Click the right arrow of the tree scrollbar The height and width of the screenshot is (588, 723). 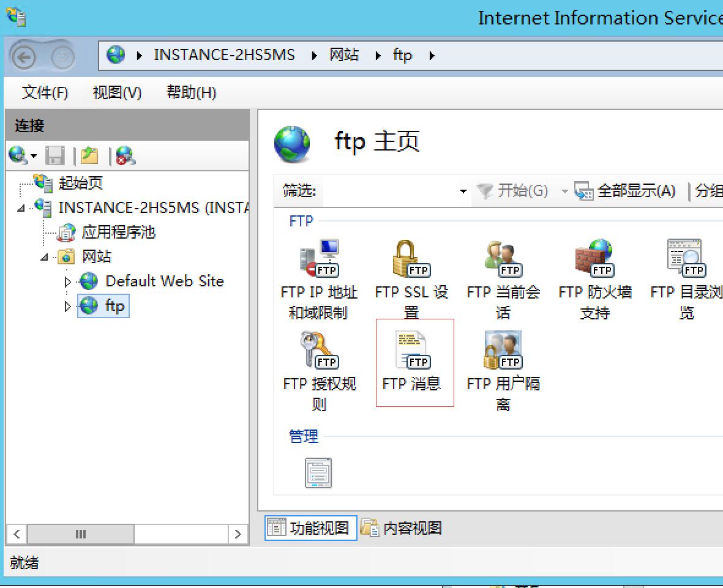238,534
